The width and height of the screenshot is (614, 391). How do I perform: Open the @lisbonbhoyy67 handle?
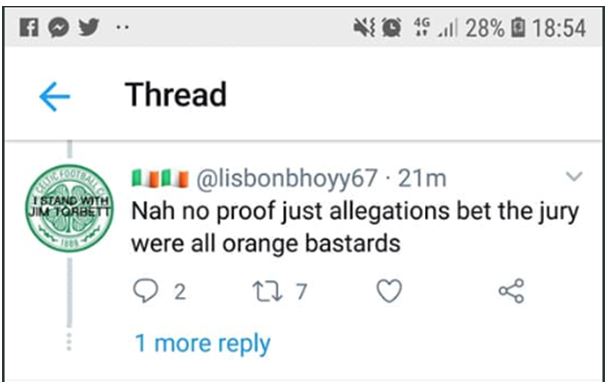(287, 178)
